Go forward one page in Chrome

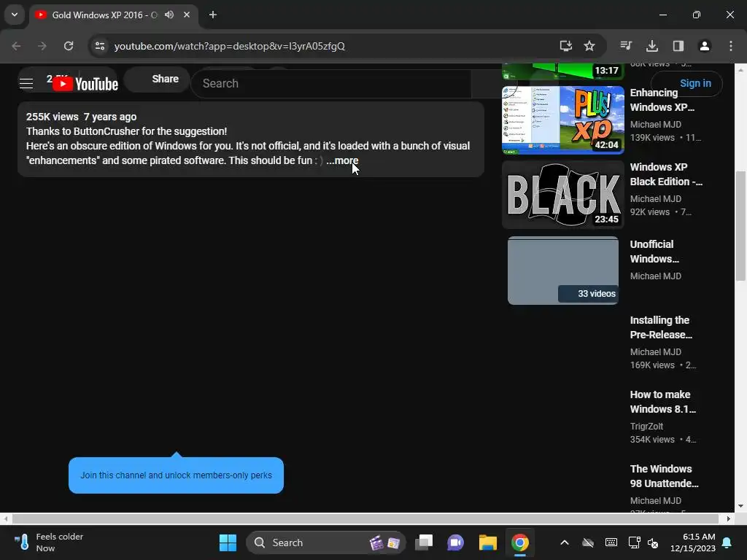(x=42, y=46)
